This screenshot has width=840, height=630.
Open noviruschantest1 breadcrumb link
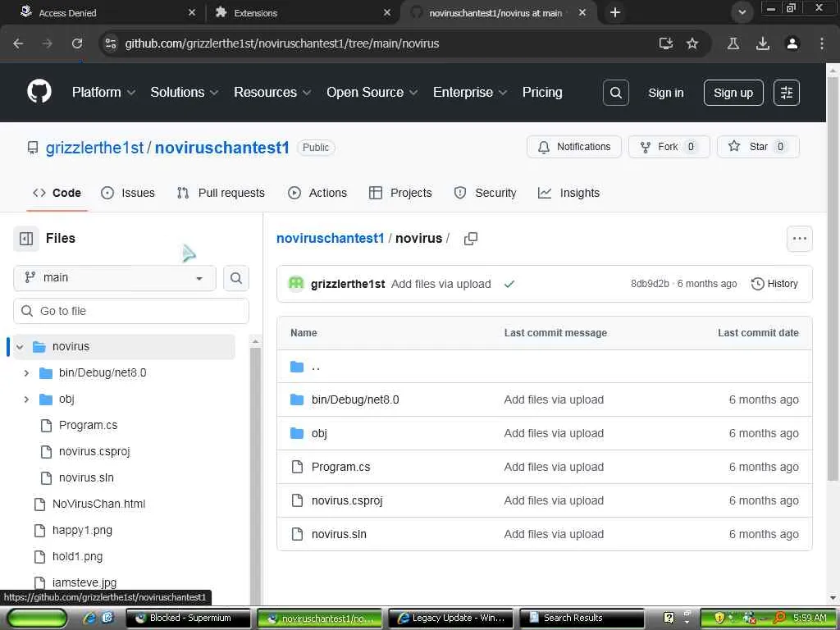pyautogui.click(x=330, y=239)
